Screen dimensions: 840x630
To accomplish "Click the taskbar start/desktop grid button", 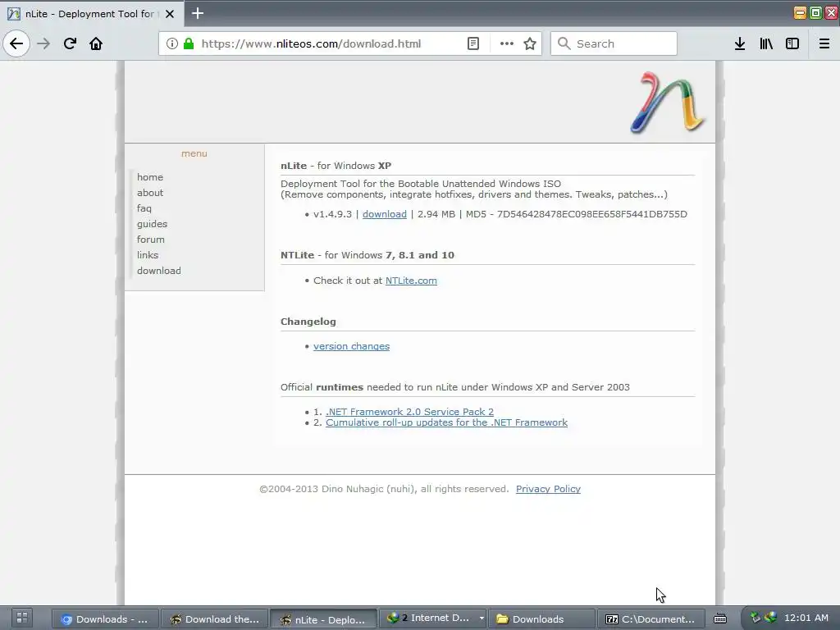I will [21, 617].
